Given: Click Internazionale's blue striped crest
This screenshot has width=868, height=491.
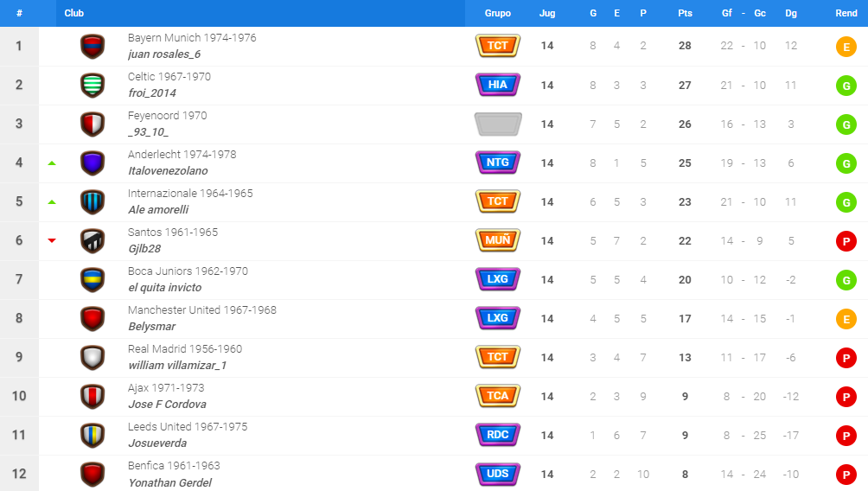Looking at the screenshot, I should pyautogui.click(x=92, y=202).
